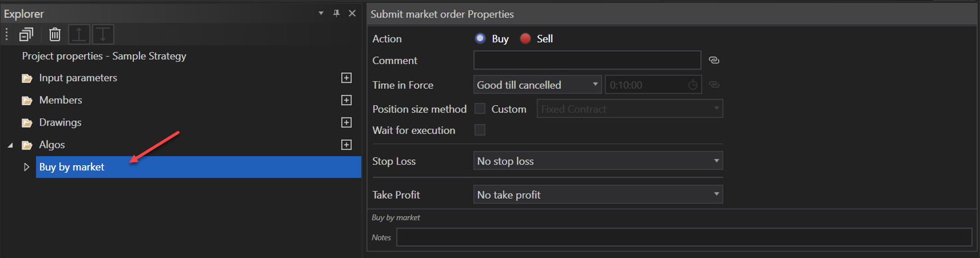
Task: Pin the Explorer panel
Action: pyautogui.click(x=337, y=13)
